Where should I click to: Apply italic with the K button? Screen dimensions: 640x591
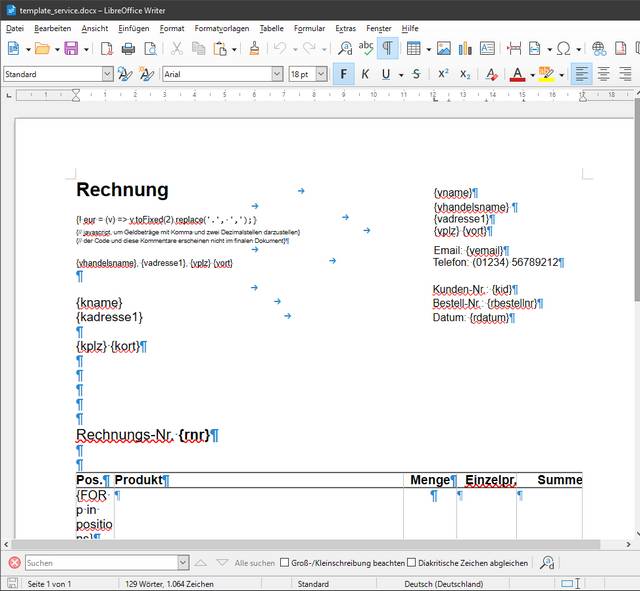365,74
